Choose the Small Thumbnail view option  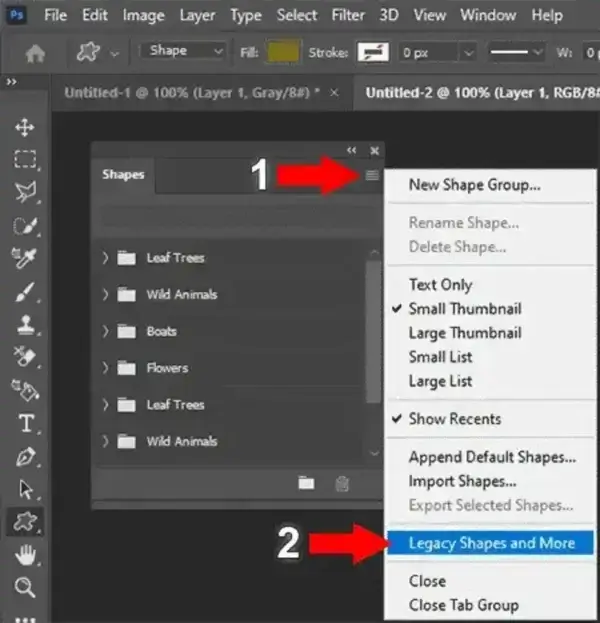[465, 309]
